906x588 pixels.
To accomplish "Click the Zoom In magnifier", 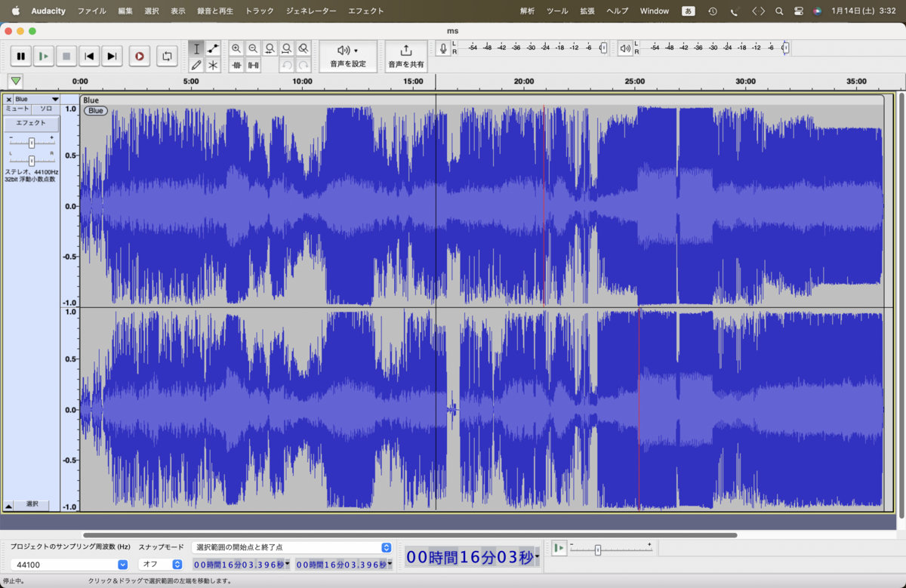I will click(236, 48).
